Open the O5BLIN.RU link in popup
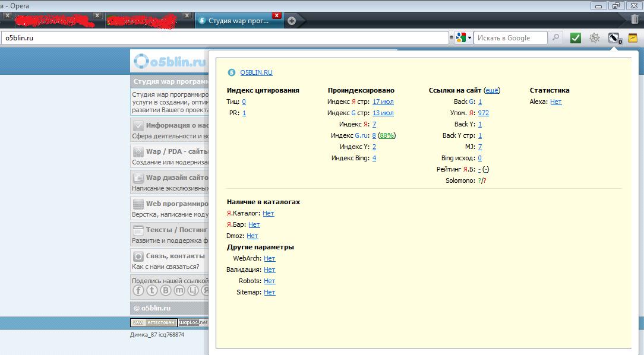Viewport: 644px width, 355px height. tap(256, 72)
